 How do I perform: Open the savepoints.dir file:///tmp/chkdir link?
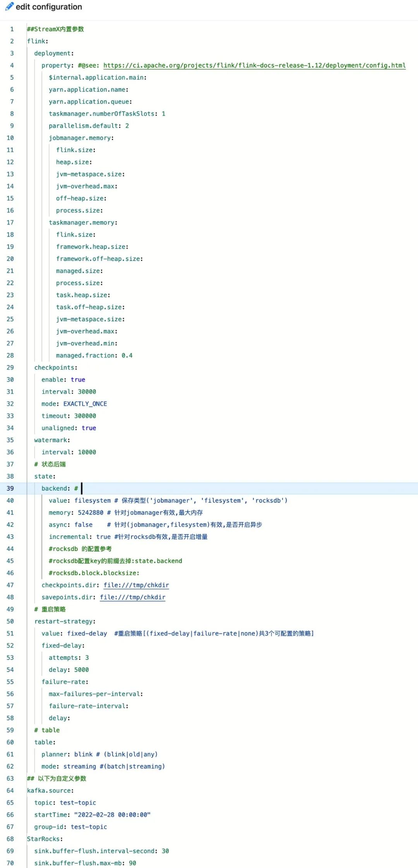132,597
